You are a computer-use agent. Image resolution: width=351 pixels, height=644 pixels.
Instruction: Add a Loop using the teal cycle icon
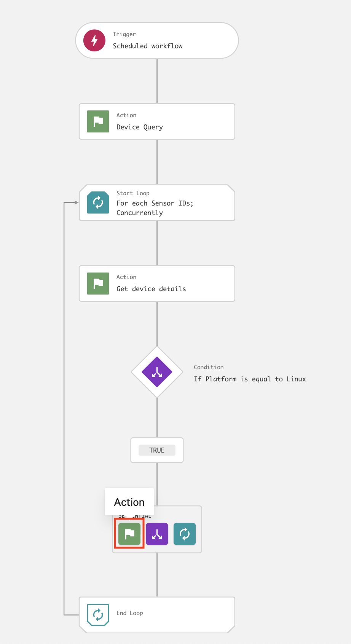tap(185, 534)
